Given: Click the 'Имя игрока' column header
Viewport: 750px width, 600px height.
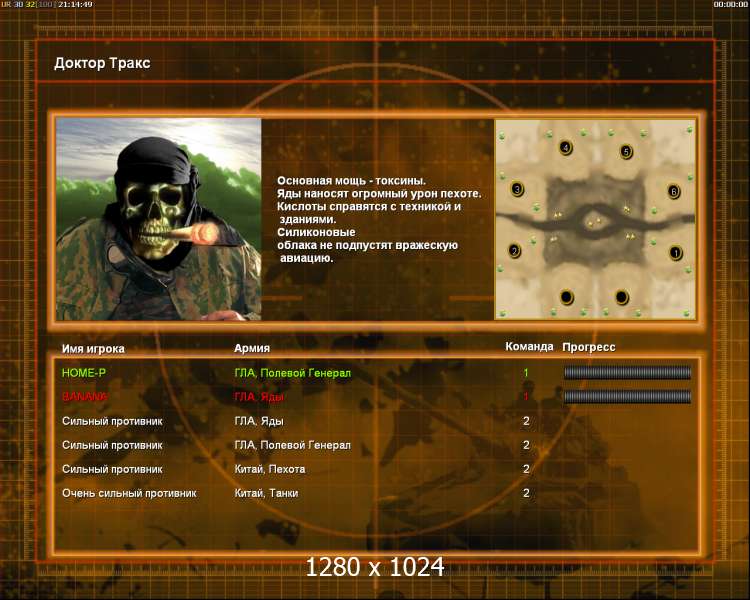Looking at the screenshot, I should pyautogui.click(x=93, y=348).
